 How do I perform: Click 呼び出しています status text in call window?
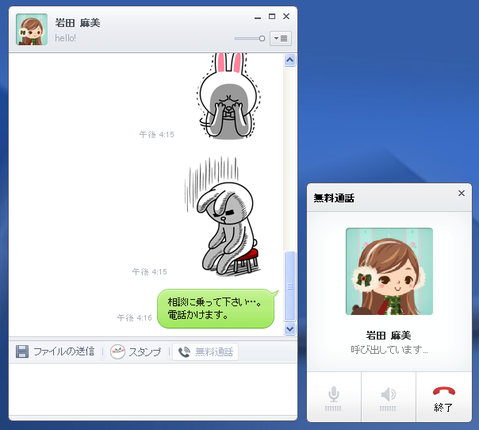click(389, 350)
